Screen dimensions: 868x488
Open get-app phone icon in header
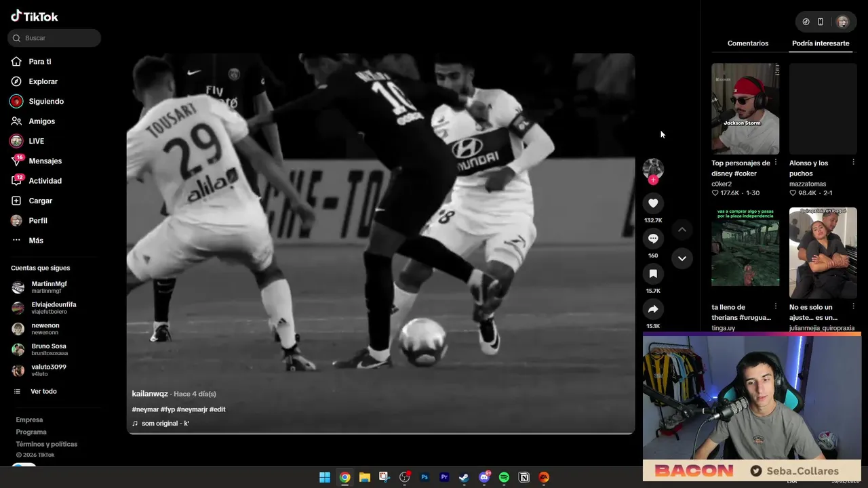pyautogui.click(x=821, y=22)
